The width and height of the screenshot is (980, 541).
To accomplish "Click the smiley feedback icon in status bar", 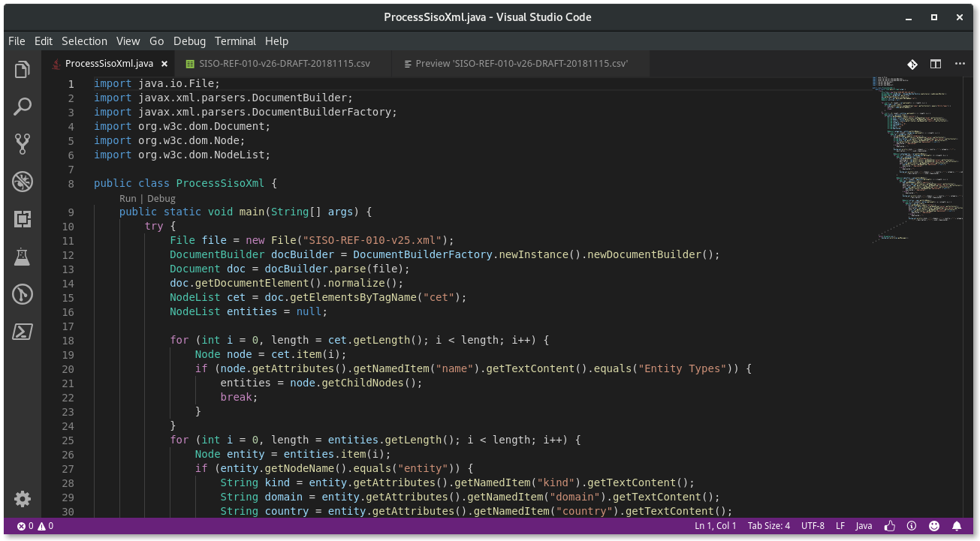I will tap(934, 526).
